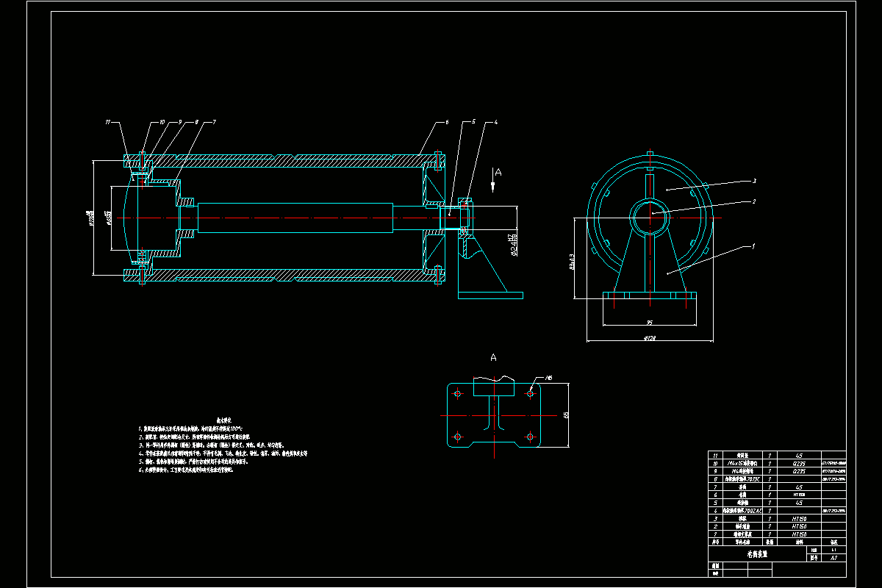
Task: Click the ø128 diameter dimension
Action: tap(650, 338)
